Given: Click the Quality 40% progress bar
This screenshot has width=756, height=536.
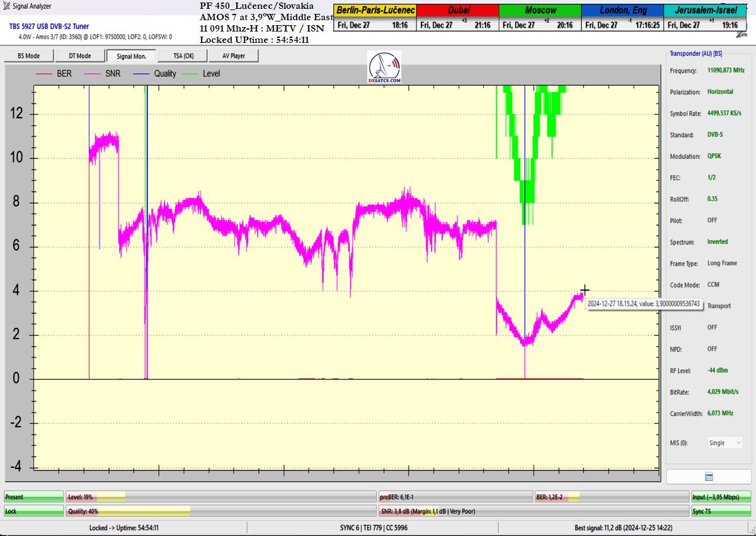Looking at the screenshot, I should 220,511.
